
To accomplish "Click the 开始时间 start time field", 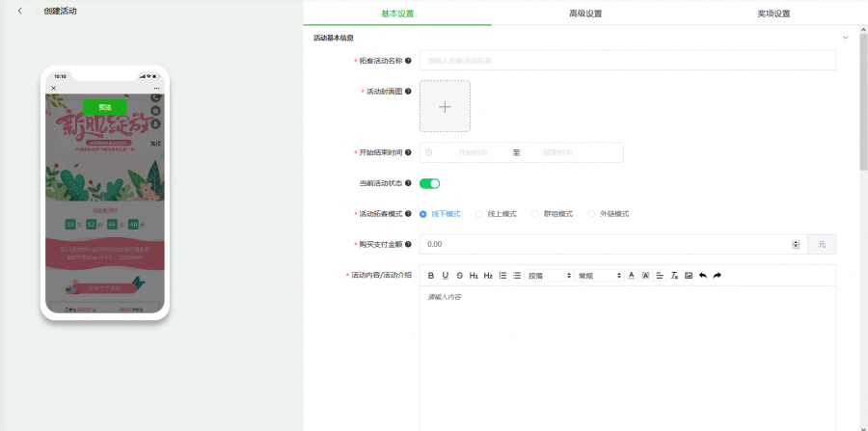I will 473,152.
